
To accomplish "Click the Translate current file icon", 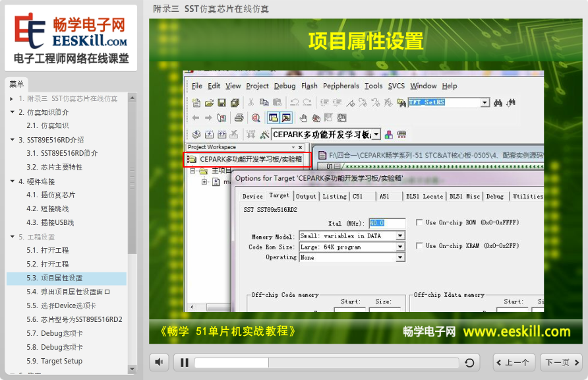I will (x=196, y=135).
